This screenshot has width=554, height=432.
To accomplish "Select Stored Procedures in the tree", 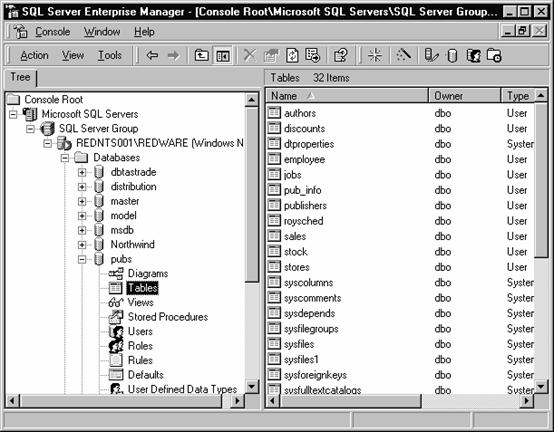I will point(168,317).
